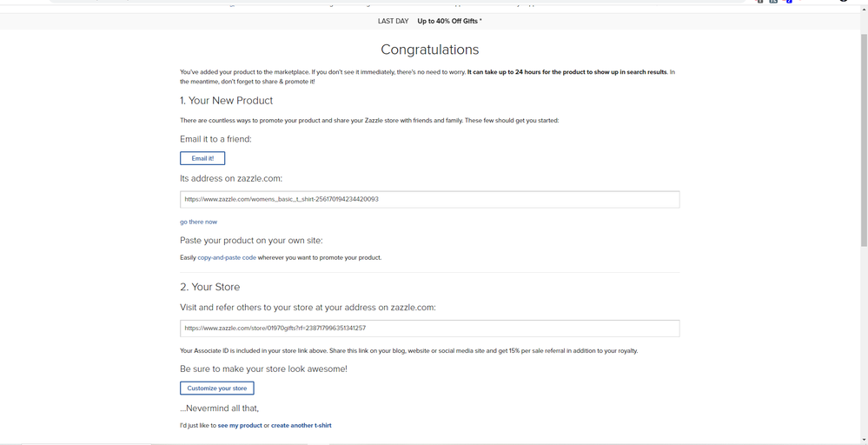Select the store address URL field

[x=429, y=329]
